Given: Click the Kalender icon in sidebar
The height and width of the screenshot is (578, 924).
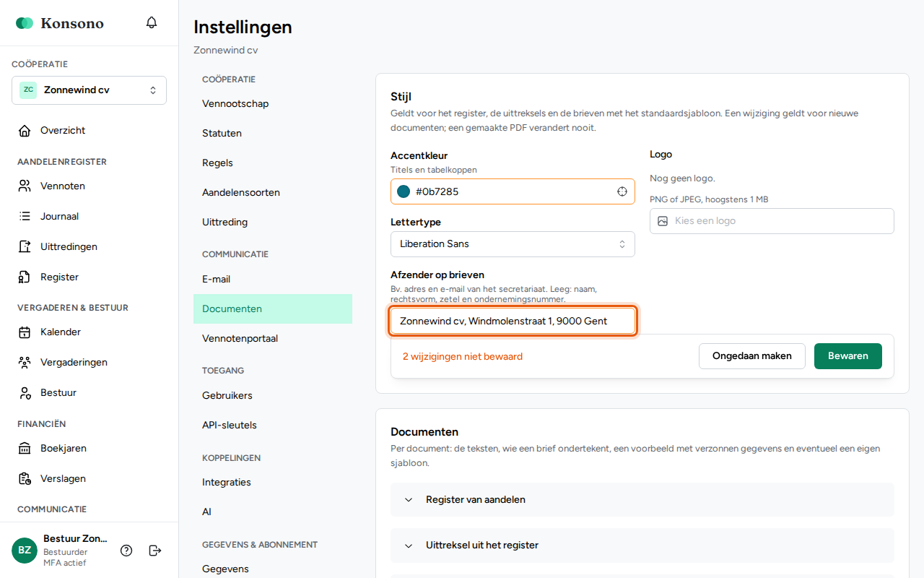Looking at the screenshot, I should pyautogui.click(x=25, y=332).
